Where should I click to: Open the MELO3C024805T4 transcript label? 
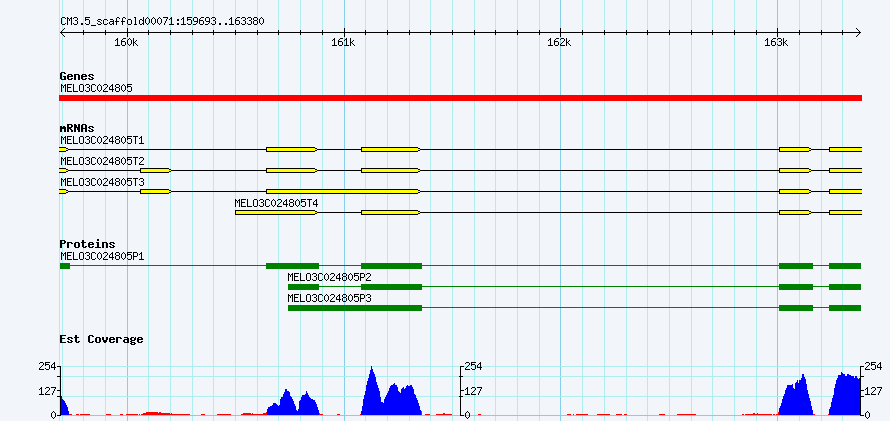coord(276,203)
